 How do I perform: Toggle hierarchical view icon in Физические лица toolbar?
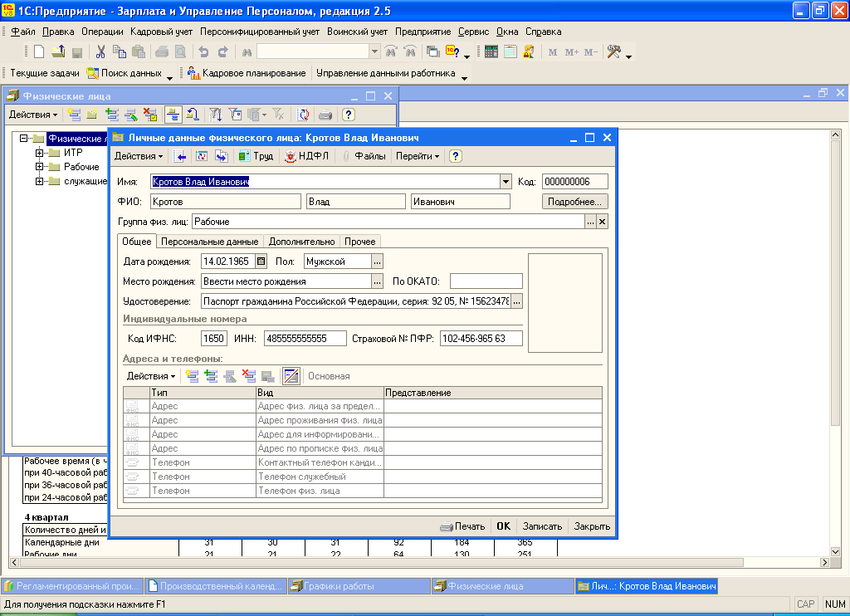tap(173, 115)
